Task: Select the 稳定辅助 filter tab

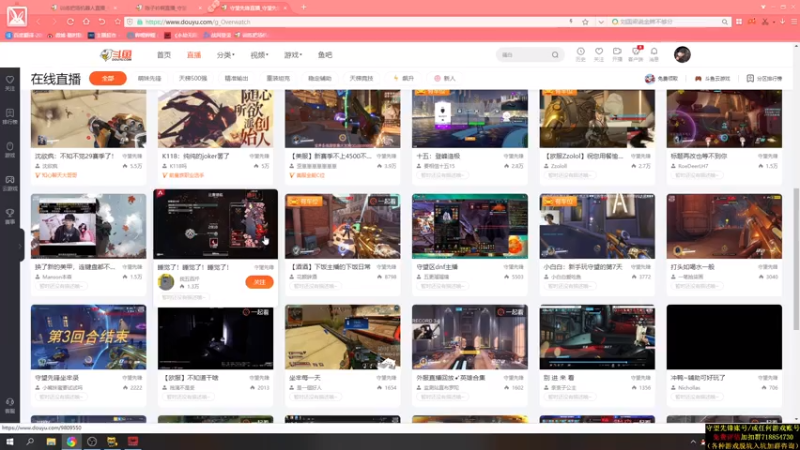Action: tap(320, 78)
